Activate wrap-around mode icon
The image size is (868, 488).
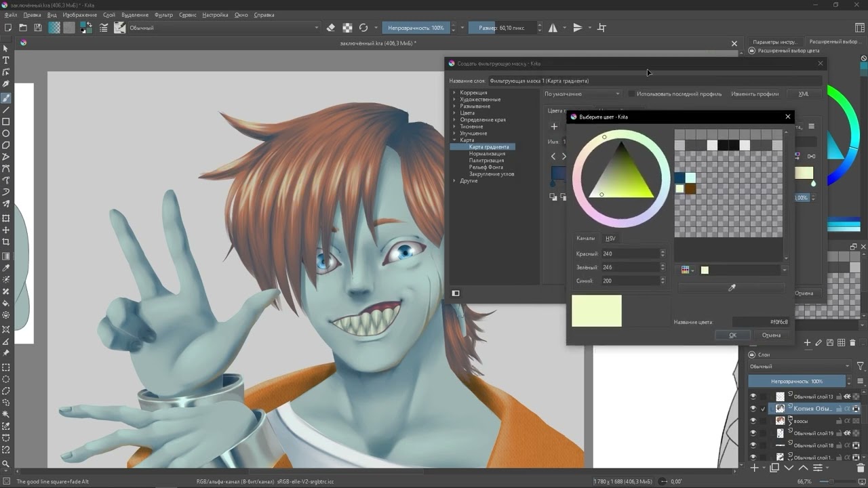click(601, 28)
